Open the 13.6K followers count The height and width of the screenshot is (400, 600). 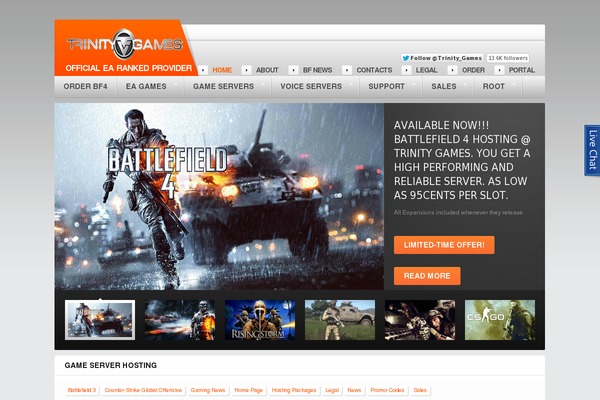click(x=508, y=58)
